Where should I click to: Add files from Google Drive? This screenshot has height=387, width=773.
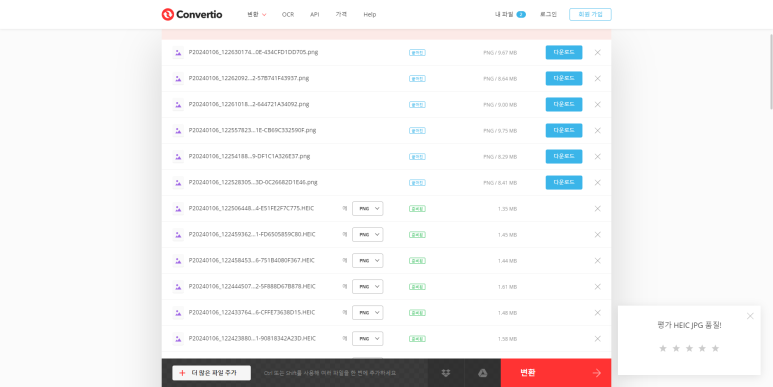click(x=483, y=373)
